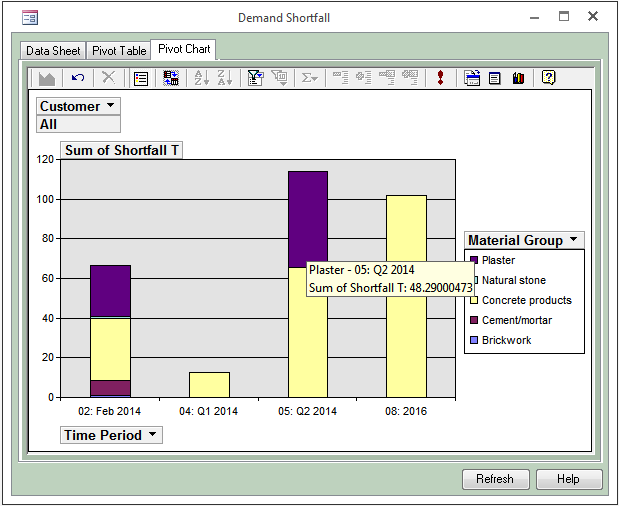Select the Cement/mortar segment in Feb 2014 bar

tap(111, 388)
